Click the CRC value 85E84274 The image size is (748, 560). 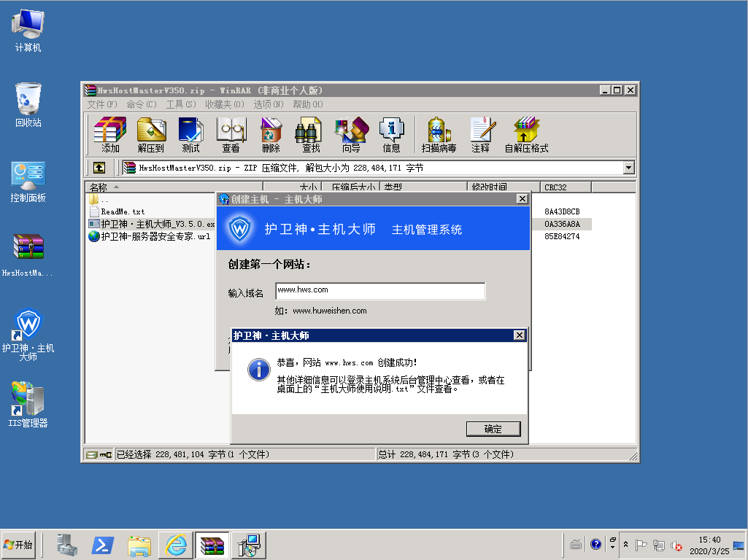[562, 236]
